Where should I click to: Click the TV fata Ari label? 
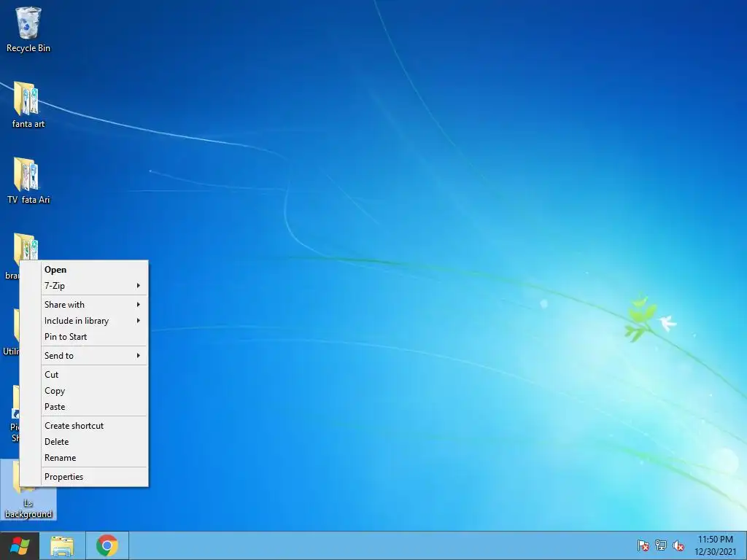pyautogui.click(x=28, y=200)
